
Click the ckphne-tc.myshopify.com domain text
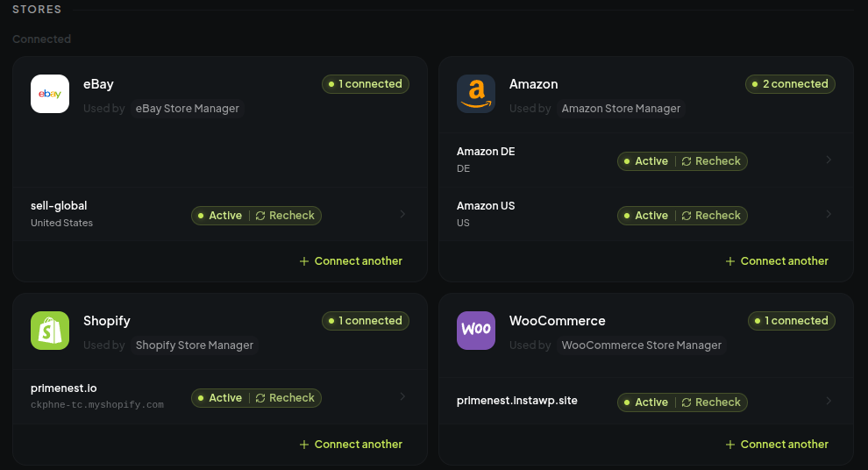tap(96, 405)
